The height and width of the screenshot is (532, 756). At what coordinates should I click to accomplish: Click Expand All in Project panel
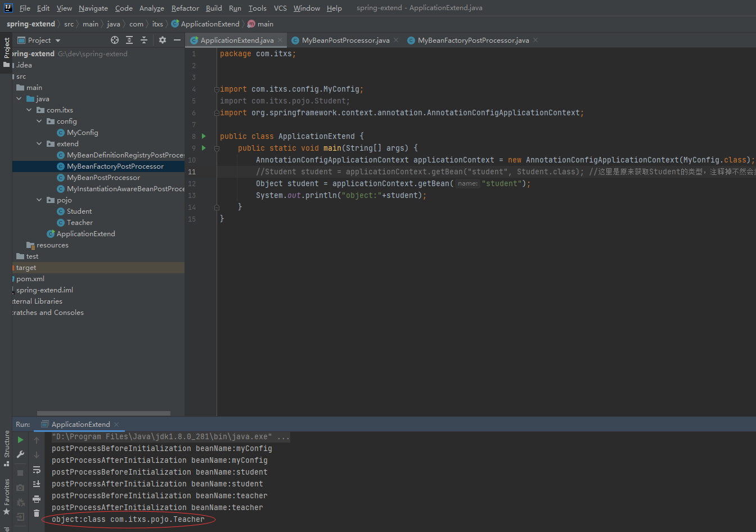[x=129, y=40]
